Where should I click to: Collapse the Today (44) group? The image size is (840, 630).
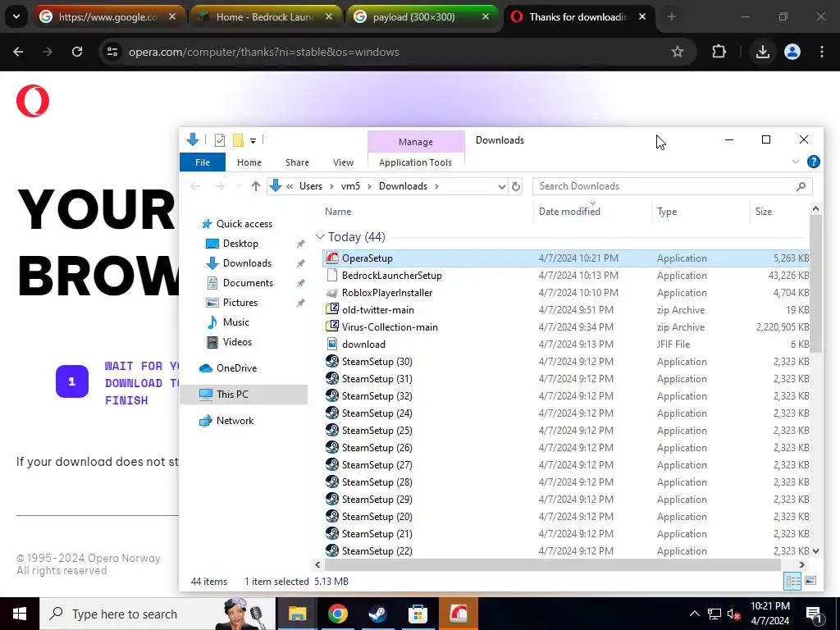(x=321, y=237)
